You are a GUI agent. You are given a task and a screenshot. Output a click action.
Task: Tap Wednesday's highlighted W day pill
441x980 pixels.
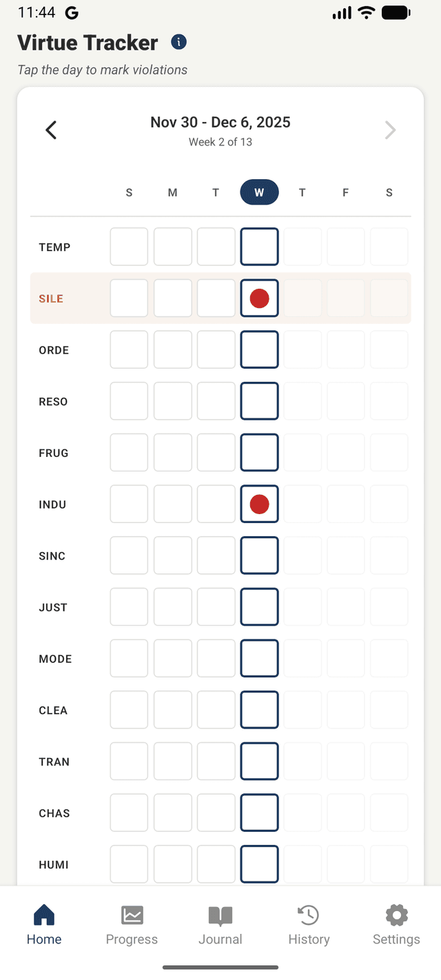[259, 192]
